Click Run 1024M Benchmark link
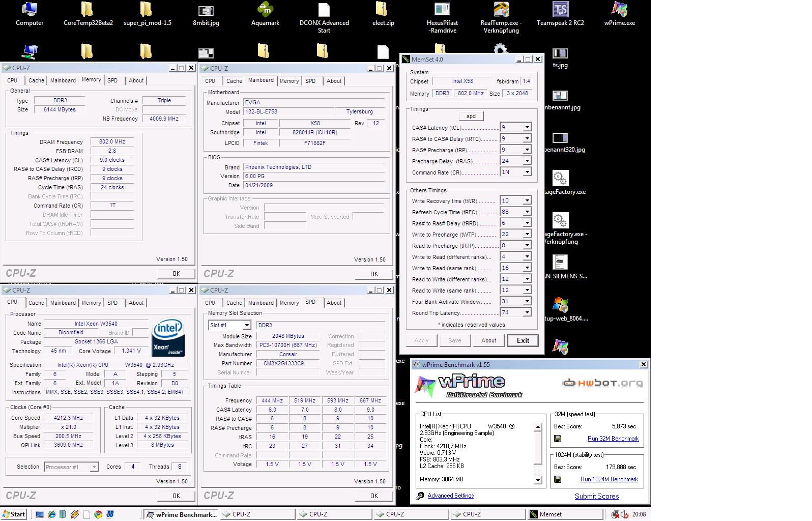Viewport: 812px width, 521px height. (x=609, y=479)
